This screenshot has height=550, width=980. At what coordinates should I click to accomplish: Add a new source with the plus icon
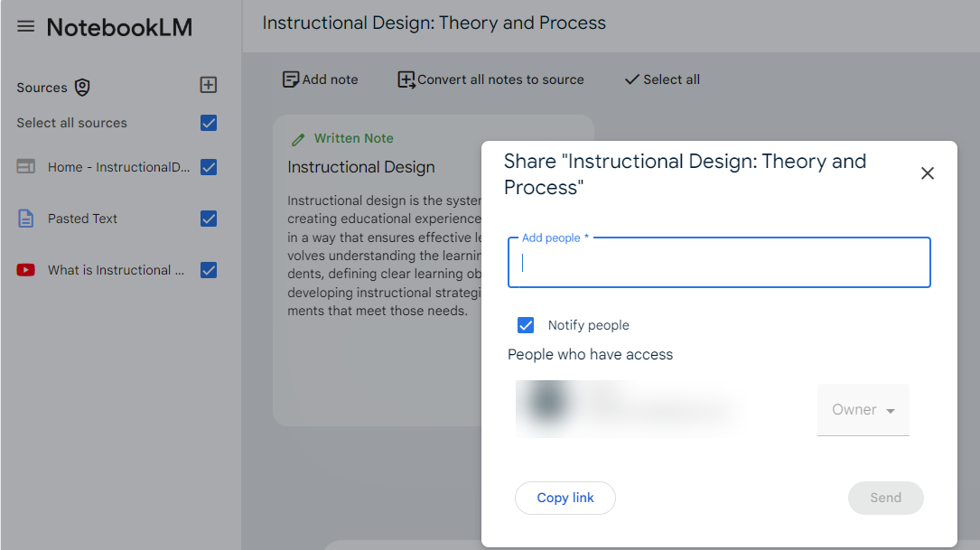tap(208, 84)
